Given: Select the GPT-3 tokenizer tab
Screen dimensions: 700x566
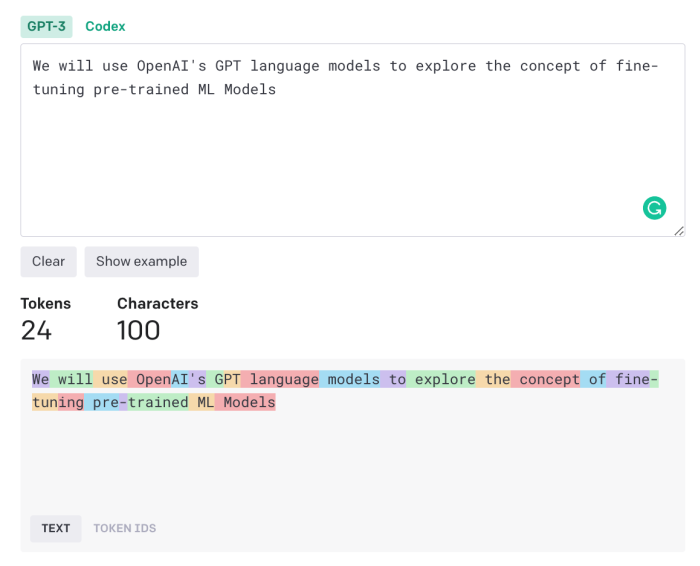Looking at the screenshot, I should (46, 26).
